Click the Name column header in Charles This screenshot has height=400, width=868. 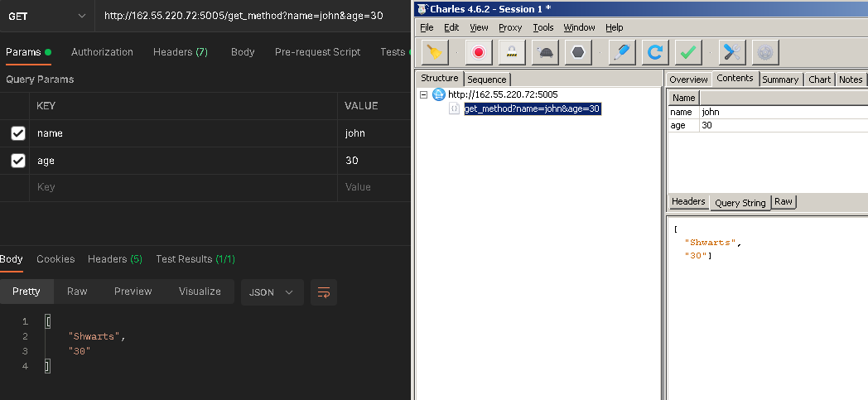tap(683, 98)
